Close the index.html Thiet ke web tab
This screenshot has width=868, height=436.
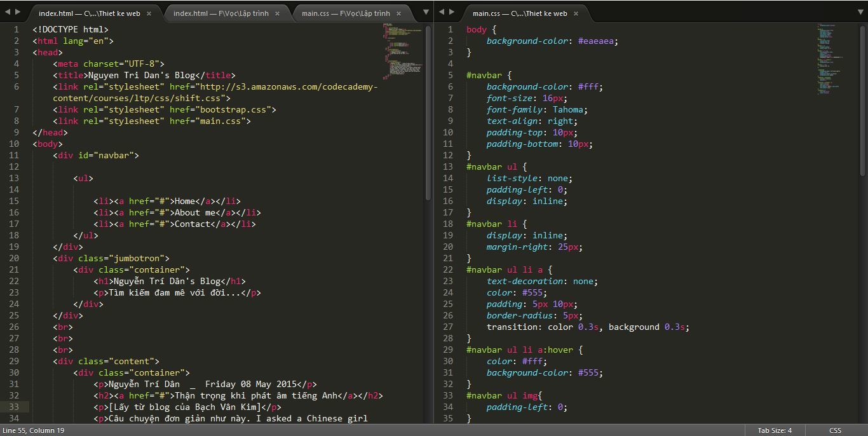[x=149, y=13]
